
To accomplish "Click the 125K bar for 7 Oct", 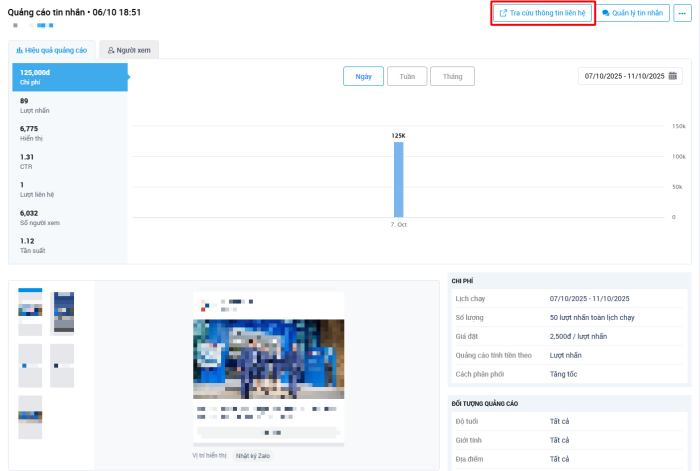I will [398, 179].
